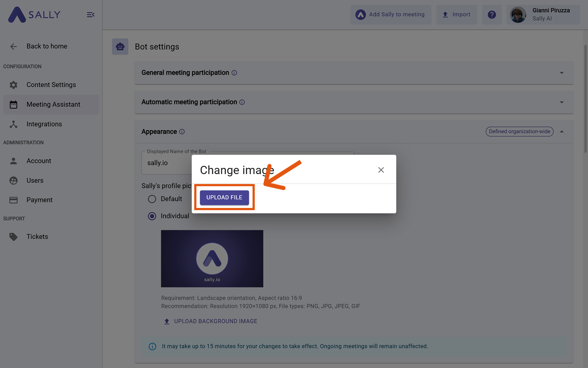Click the Sally icon in Add Sally to meeting
The height and width of the screenshot is (368, 588).
pos(361,14)
